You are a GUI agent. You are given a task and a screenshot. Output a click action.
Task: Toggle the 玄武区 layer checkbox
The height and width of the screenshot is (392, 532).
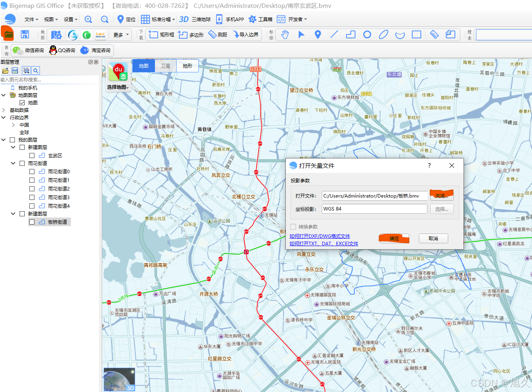point(32,155)
